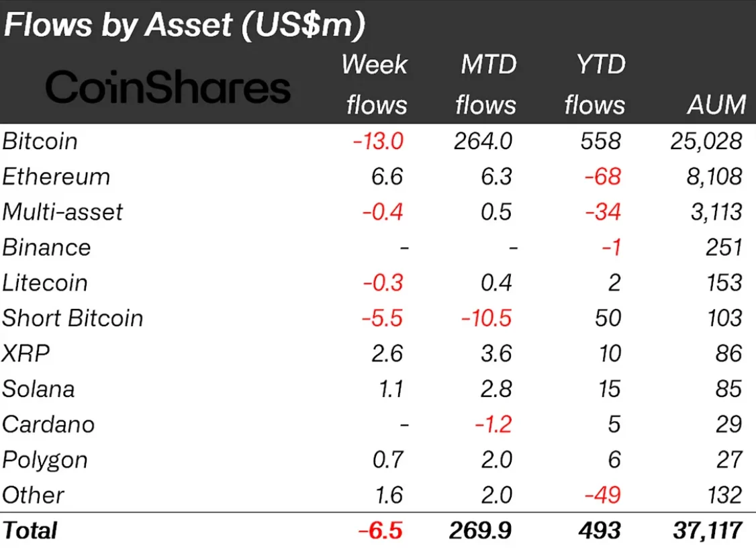The image size is (756, 552).
Task: Click the 'Flows by Asset (US$m)' title
Action: click(185, 25)
